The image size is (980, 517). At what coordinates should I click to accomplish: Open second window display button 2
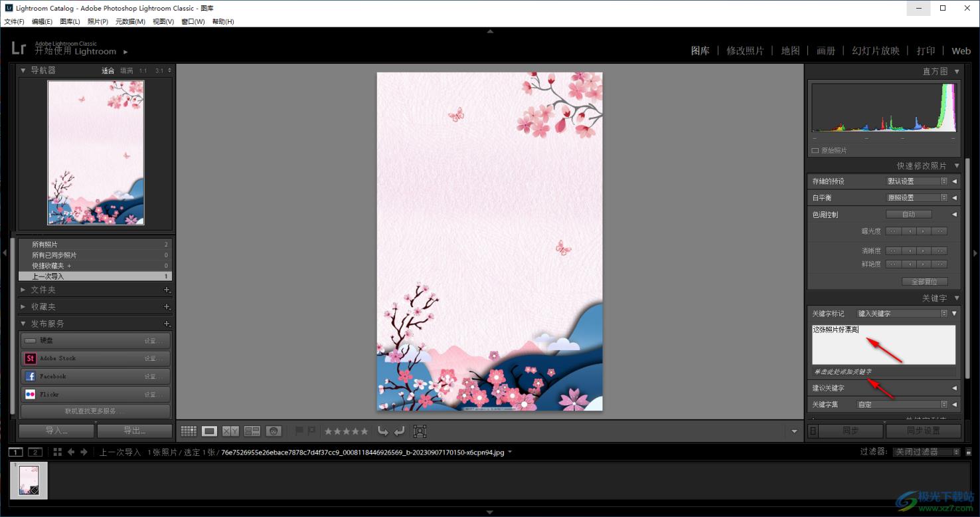(35, 452)
